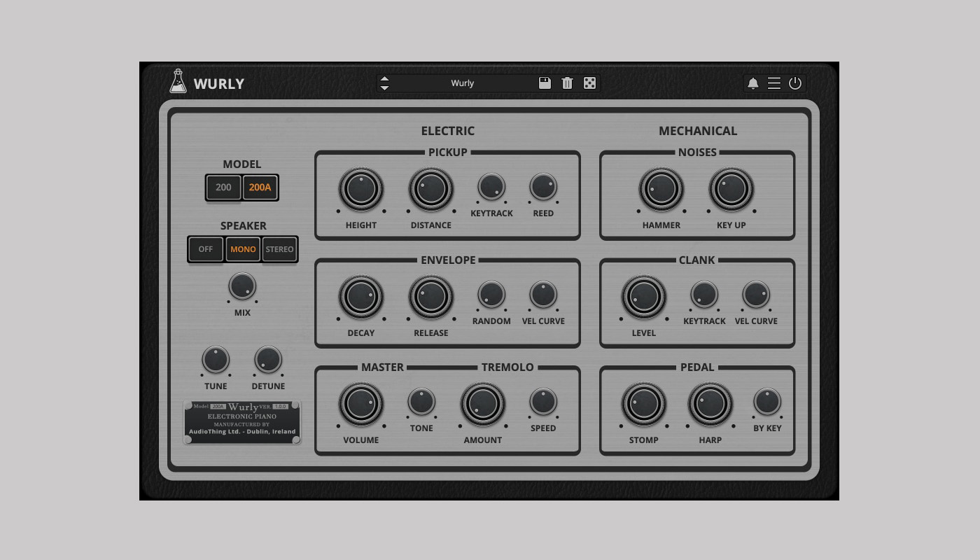Click the pickup HEIGHT knob
Viewport: 980px width, 560px height.
click(361, 189)
